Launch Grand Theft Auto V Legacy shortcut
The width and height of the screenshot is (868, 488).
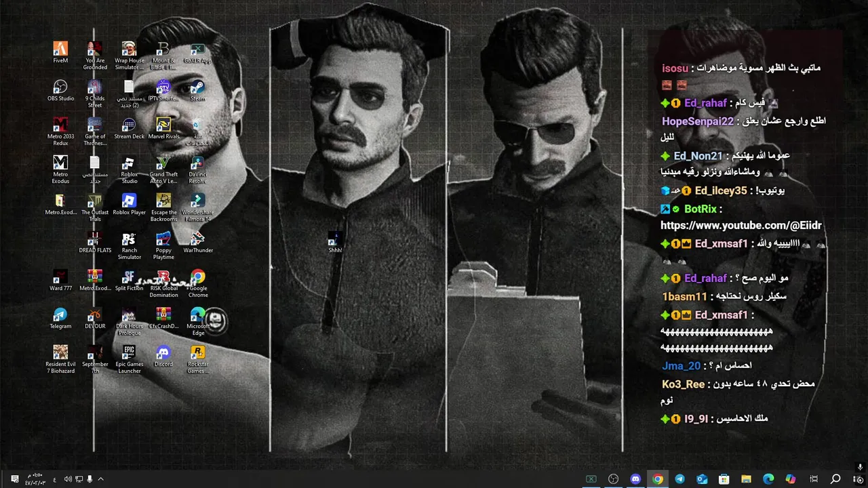[163, 170]
